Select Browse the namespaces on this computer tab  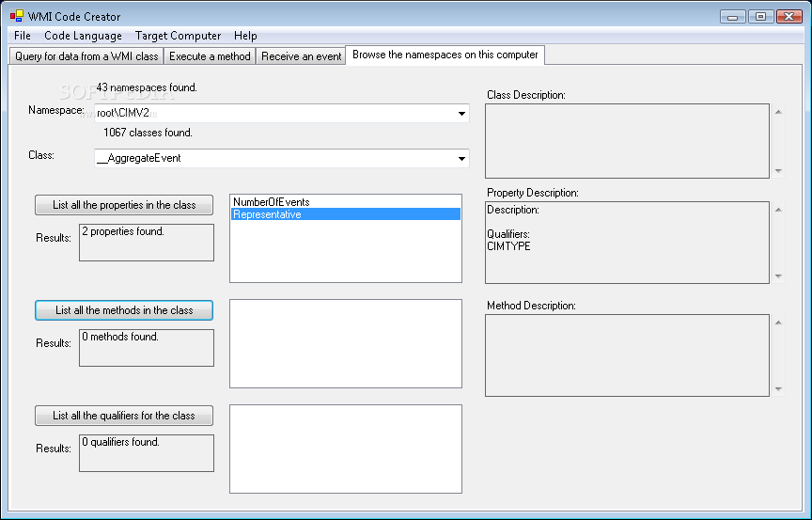coord(445,55)
